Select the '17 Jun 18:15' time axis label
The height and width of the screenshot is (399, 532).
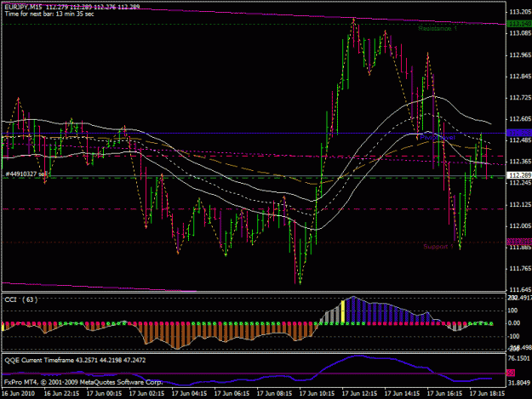click(487, 393)
